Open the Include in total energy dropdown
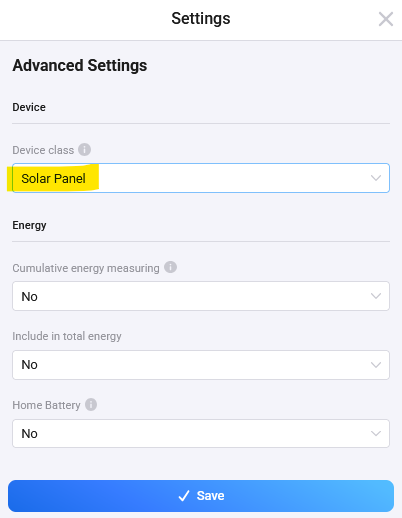Screen dimensions: 402x518 tap(201, 365)
